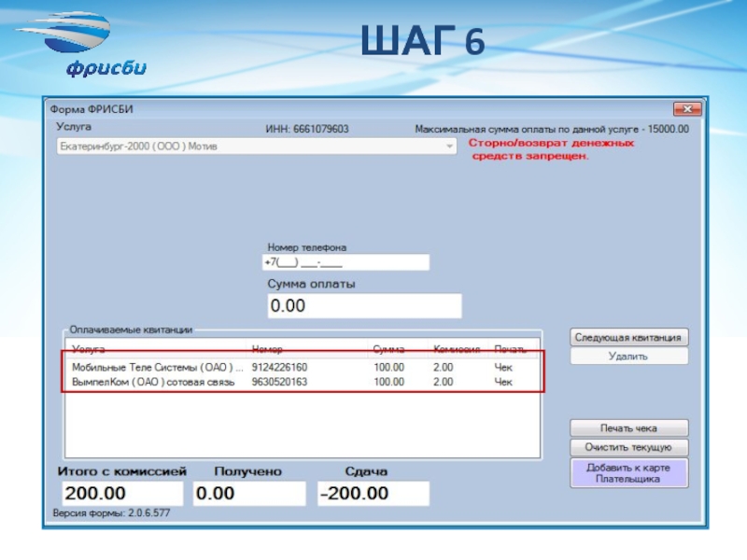Click the Версия формы: 2.0.6.577 text
The image size is (747, 560).
[x=111, y=513]
